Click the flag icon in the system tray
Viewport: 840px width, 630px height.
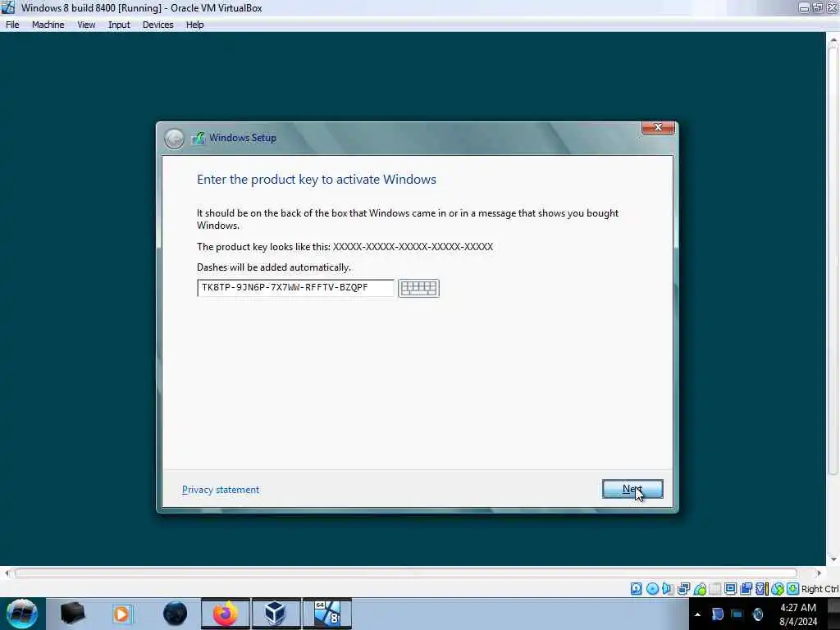(717, 614)
